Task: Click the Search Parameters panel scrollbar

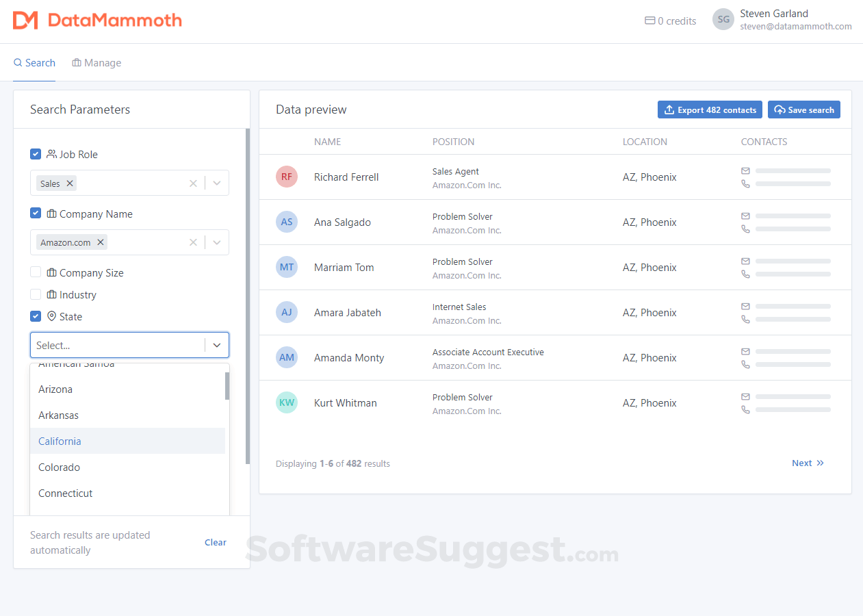Action: pos(248,296)
